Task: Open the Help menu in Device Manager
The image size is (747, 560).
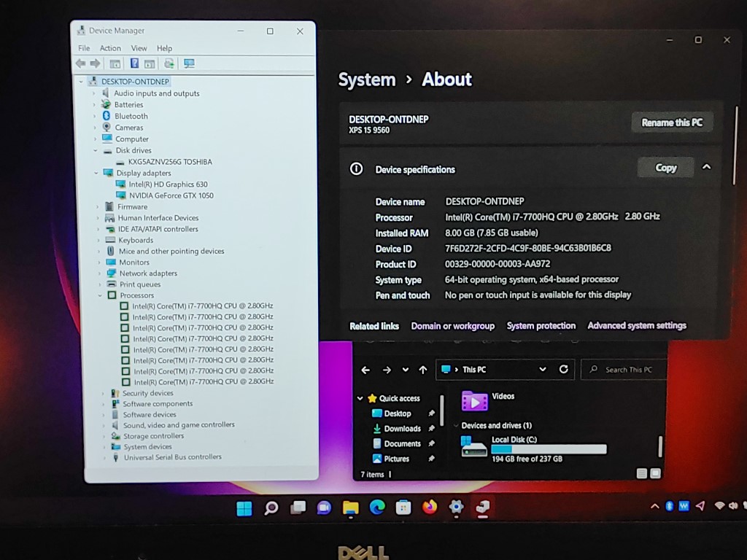Action: 164,48
